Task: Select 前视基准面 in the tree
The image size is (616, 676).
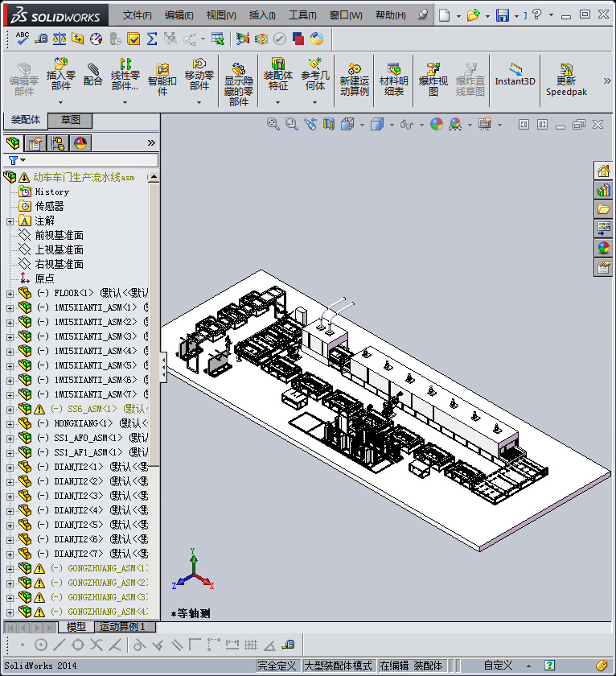Action: click(x=59, y=235)
